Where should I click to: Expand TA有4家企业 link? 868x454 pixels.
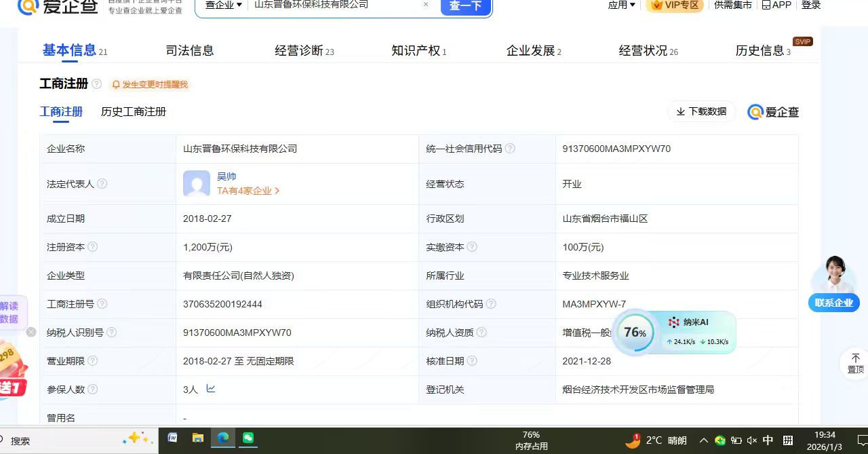pyautogui.click(x=248, y=191)
